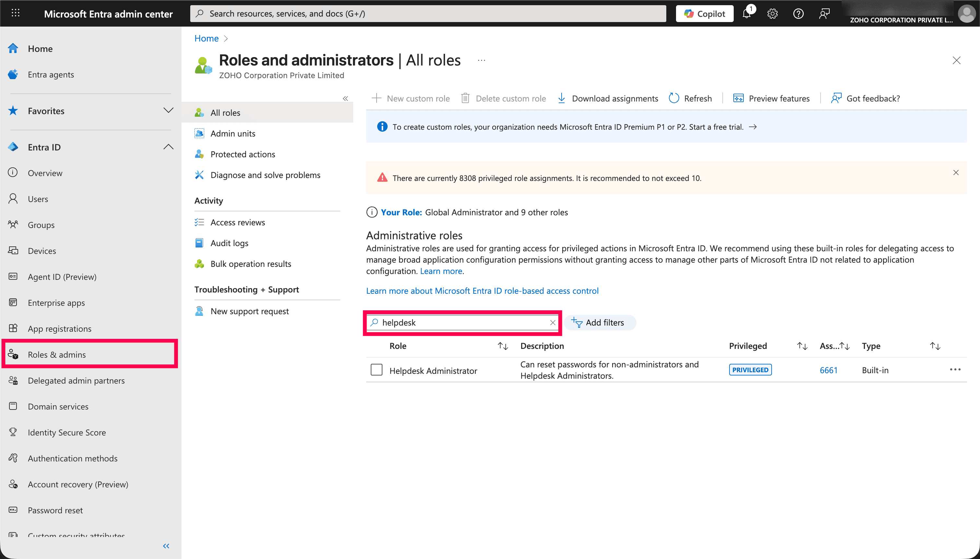Open Audit logs
Image resolution: width=980 pixels, height=559 pixels.
pyautogui.click(x=229, y=243)
